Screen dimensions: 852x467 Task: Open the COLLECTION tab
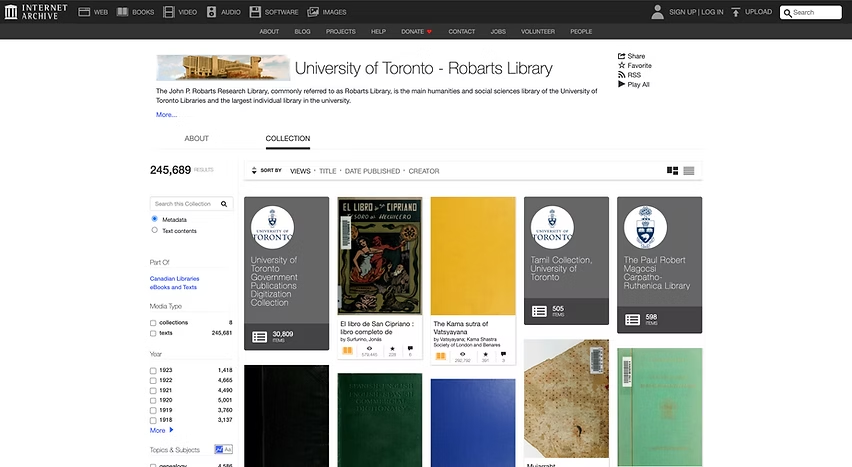coord(287,139)
